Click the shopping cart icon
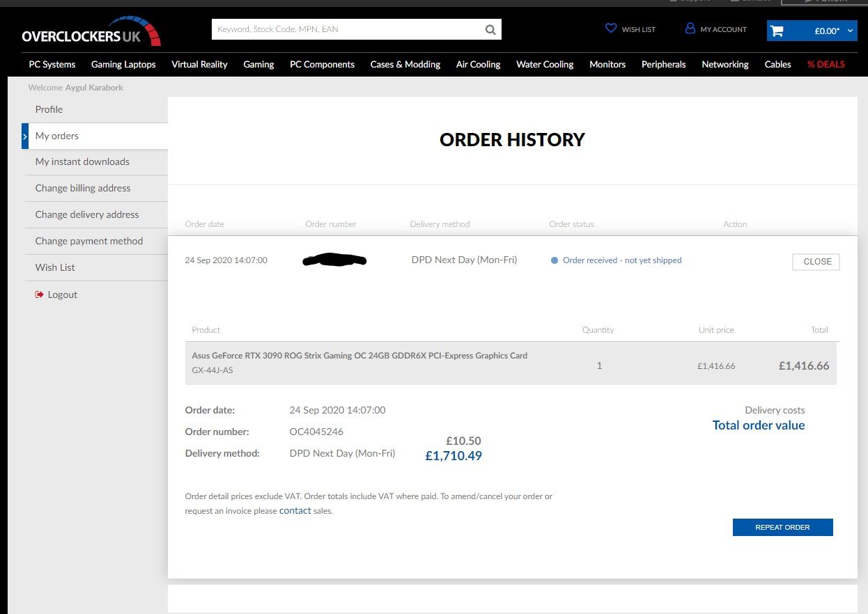Image resolution: width=868 pixels, height=614 pixels. tap(777, 31)
